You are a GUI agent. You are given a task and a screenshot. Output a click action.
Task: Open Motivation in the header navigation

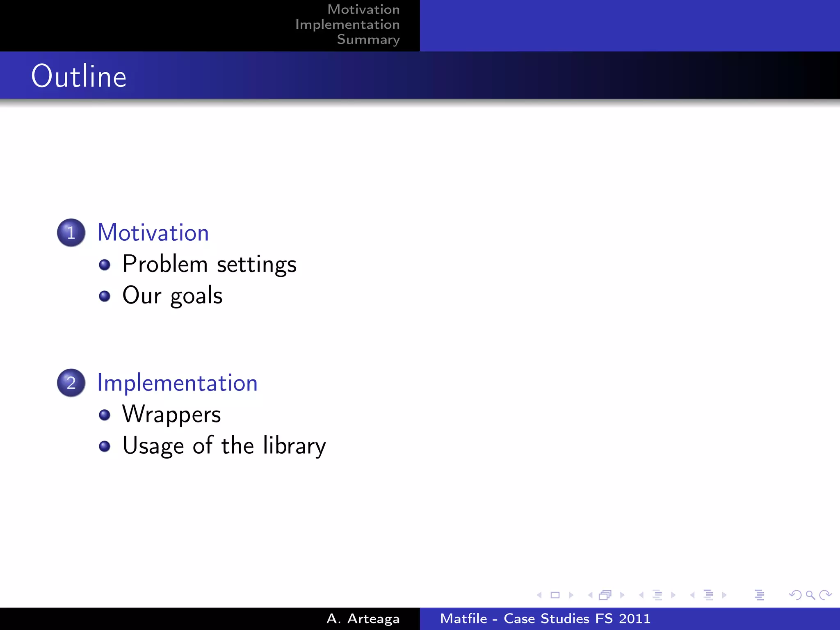coord(363,9)
